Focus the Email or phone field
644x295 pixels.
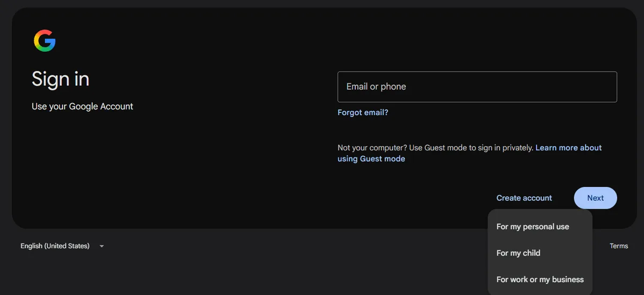click(477, 87)
